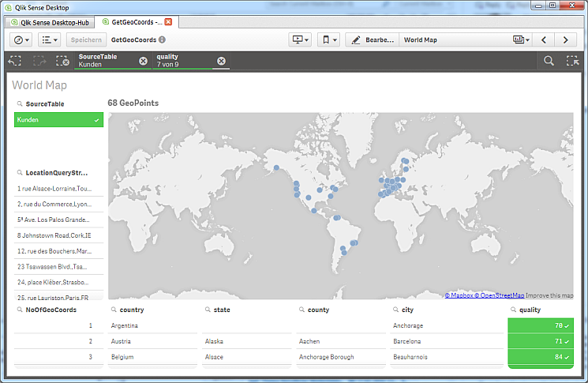The height and width of the screenshot is (383, 588).
Task: Open the SourceTable selection item
Action: (x=106, y=61)
